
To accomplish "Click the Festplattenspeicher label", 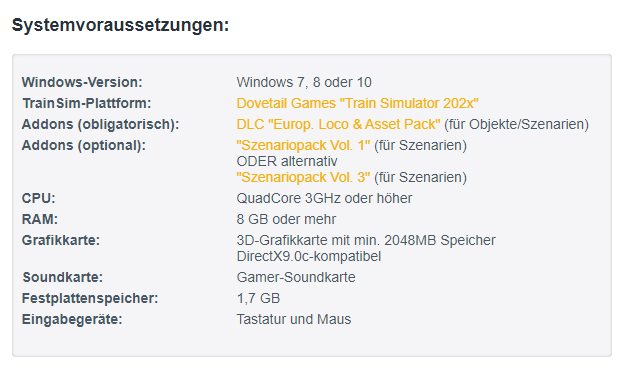I will [90, 298].
